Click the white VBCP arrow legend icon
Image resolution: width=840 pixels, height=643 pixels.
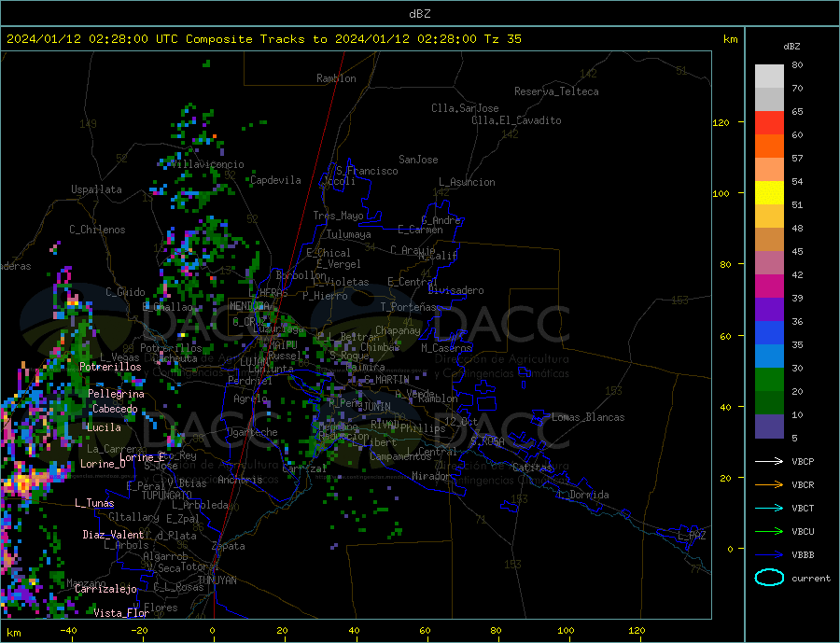click(769, 461)
